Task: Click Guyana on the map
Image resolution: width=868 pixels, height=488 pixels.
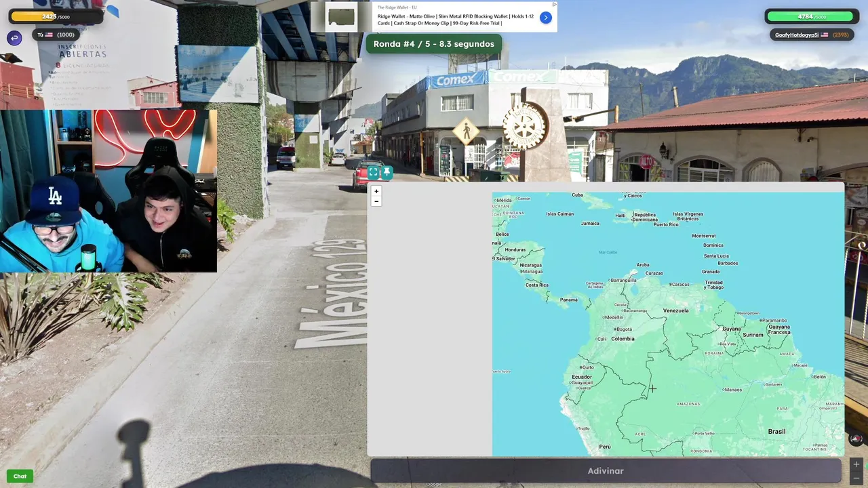Action: click(732, 329)
